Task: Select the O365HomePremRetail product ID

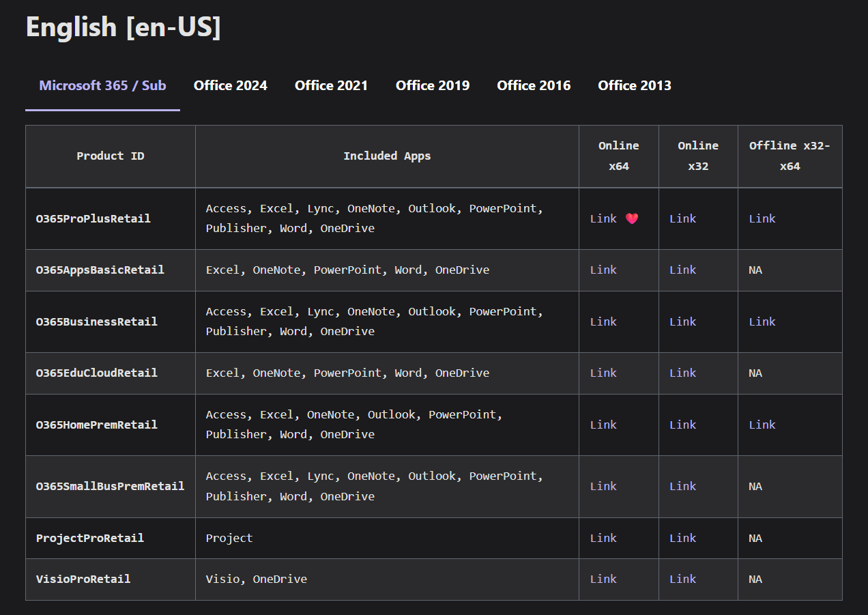Action: [x=96, y=425]
